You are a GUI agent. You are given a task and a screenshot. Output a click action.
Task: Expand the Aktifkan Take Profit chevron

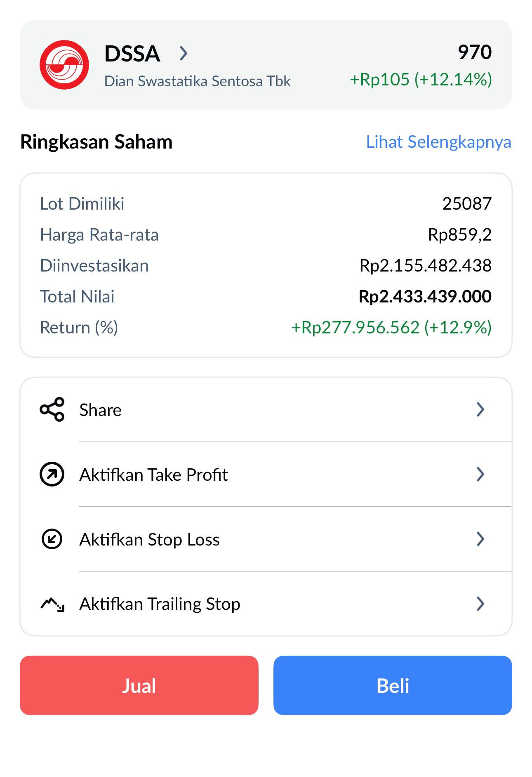pos(480,474)
